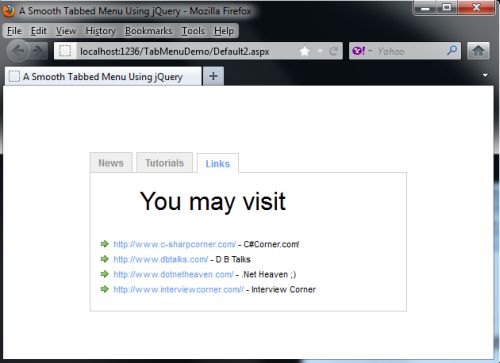
Task: Open the c-sharpcorner.com link
Action: pyautogui.click(x=175, y=244)
